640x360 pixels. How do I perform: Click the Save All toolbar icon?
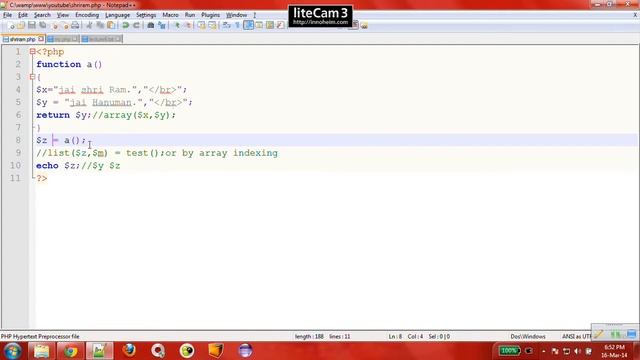42,25
